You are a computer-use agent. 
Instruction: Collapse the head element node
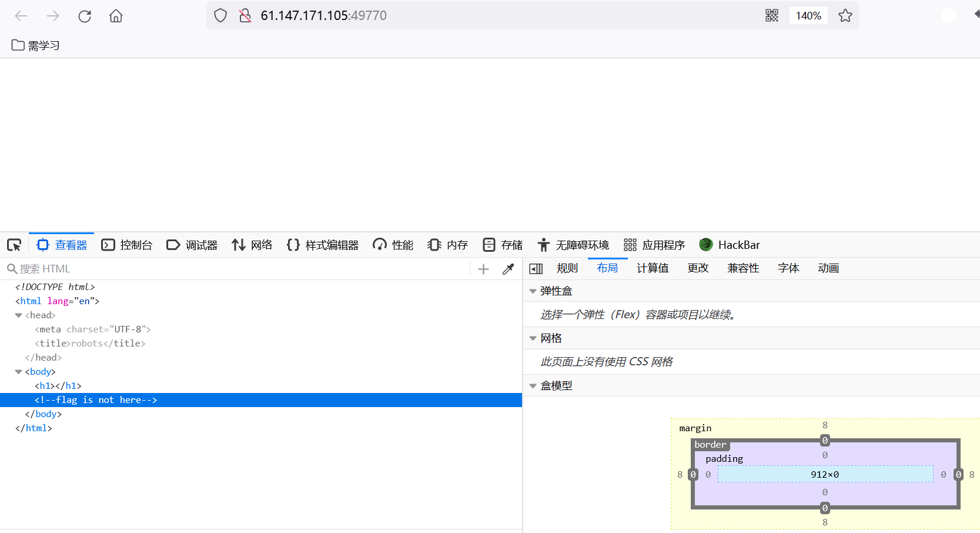[x=18, y=315]
